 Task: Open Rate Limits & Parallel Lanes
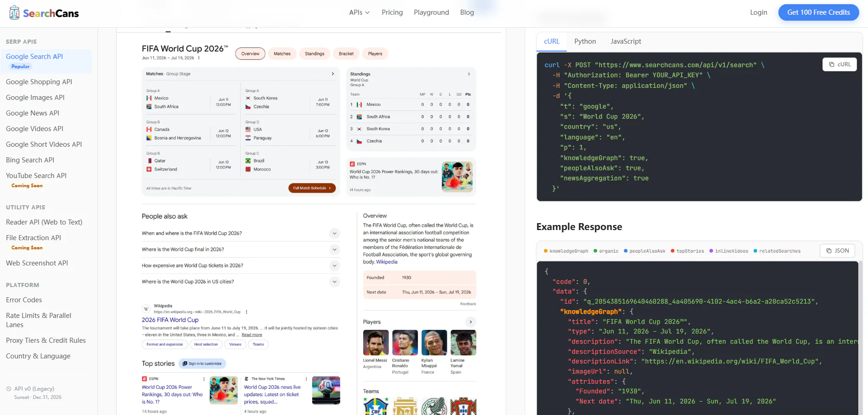click(39, 320)
